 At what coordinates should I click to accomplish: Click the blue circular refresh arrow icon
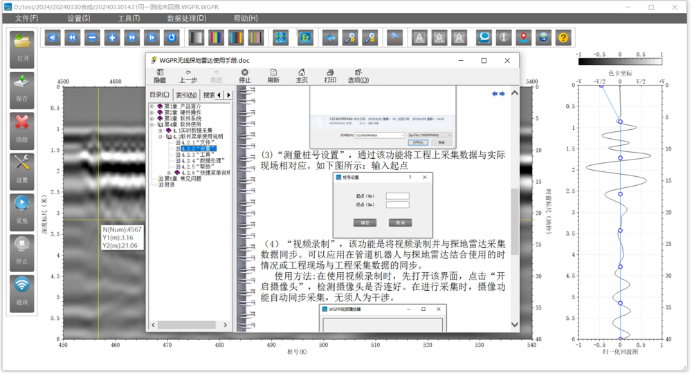(172, 38)
